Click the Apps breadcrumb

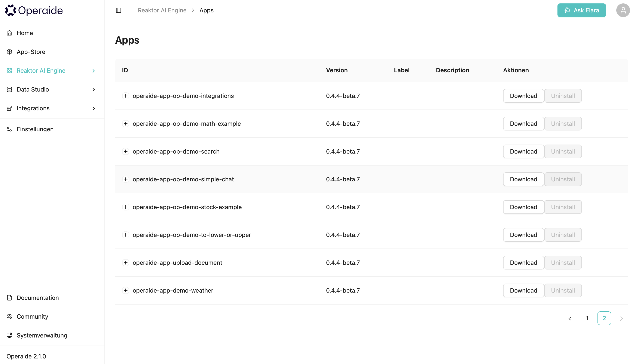(206, 10)
